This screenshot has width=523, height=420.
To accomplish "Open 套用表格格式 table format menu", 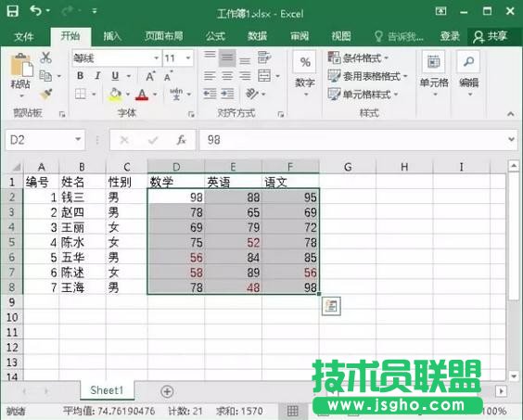I will [x=367, y=76].
